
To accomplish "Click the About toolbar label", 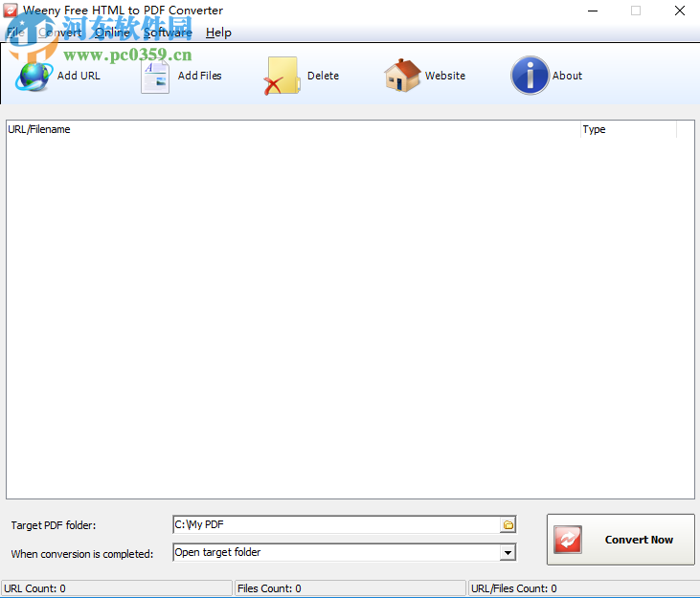I will [567, 76].
